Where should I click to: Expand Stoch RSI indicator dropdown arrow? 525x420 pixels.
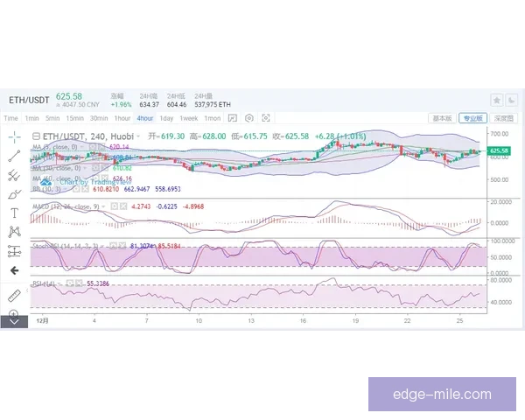103,247
